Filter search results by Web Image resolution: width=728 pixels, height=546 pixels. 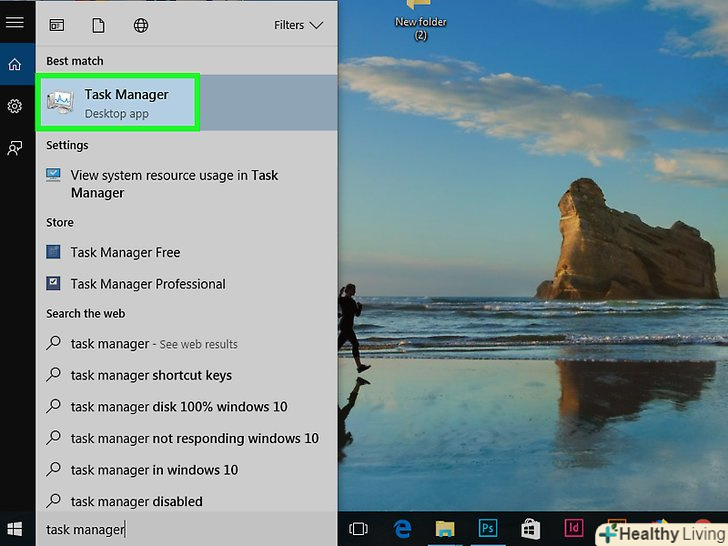[x=141, y=25]
